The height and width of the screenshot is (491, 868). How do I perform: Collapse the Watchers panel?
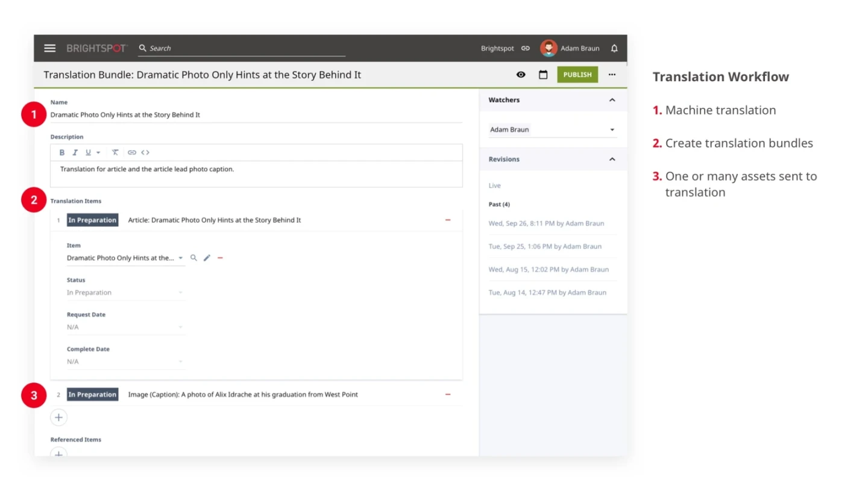[x=612, y=100]
